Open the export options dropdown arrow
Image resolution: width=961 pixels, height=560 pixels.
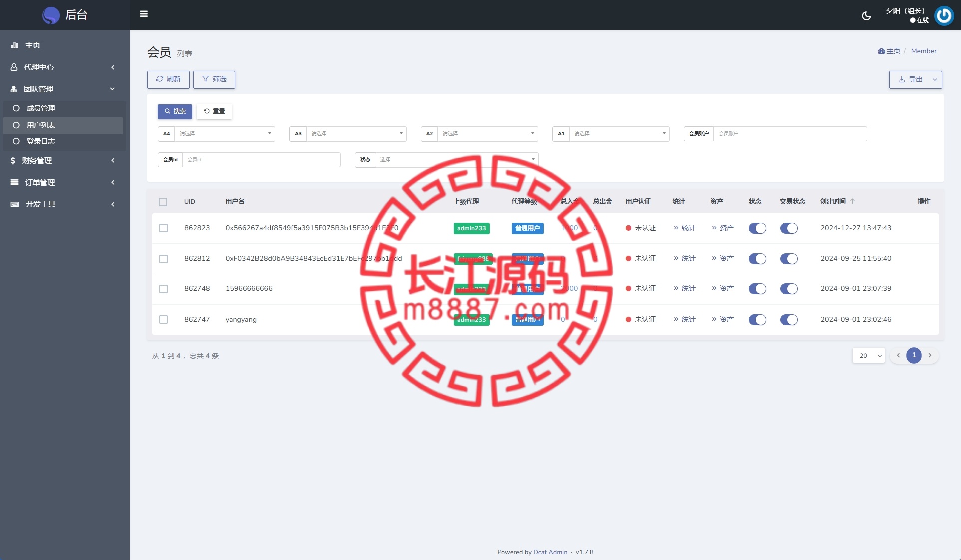point(935,80)
